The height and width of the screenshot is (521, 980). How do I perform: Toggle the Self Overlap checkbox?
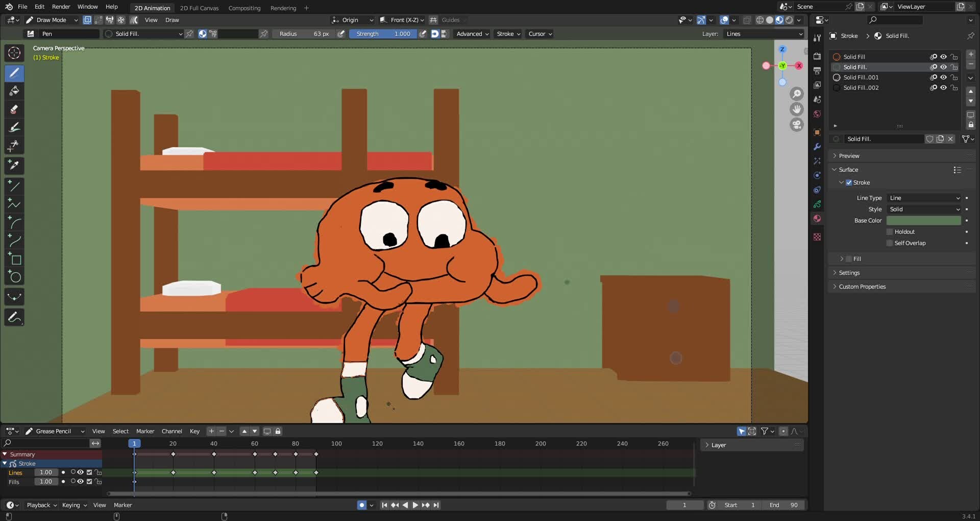pos(890,243)
